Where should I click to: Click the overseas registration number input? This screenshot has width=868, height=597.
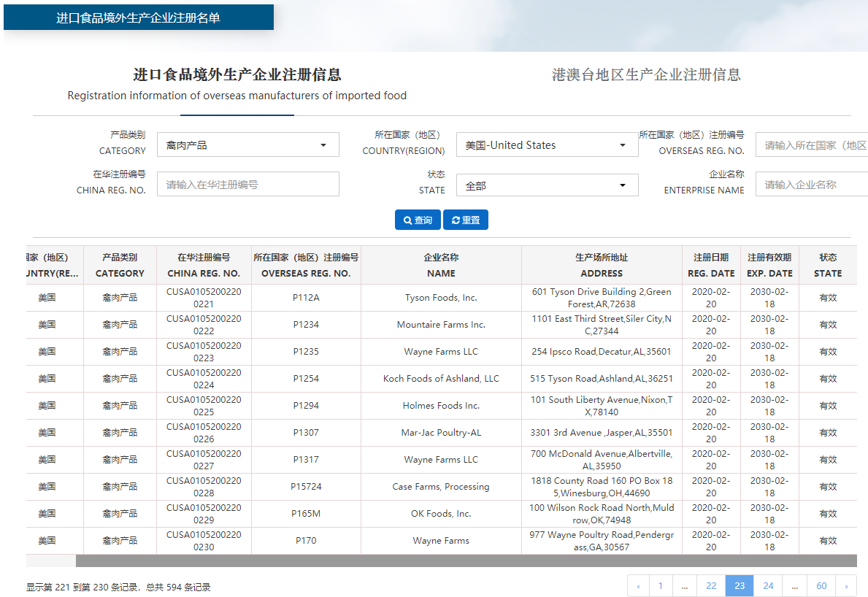[x=810, y=145]
